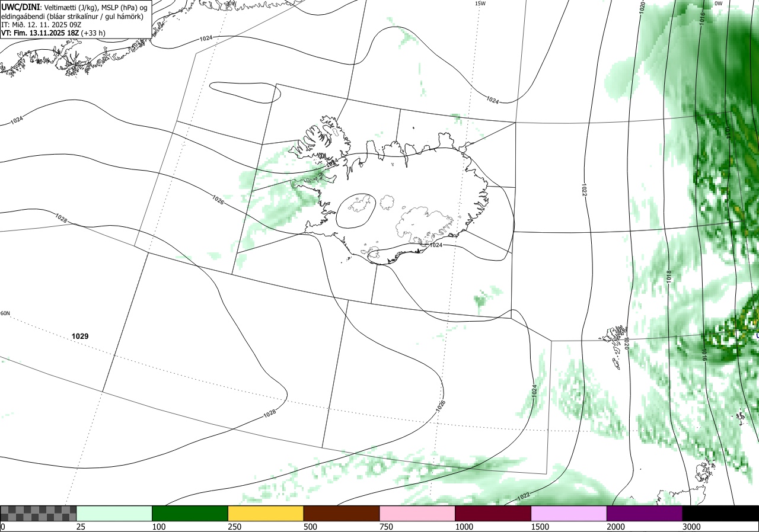The width and height of the screenshot is (759, 532).
Task: Select the legend value 2000
Action: click(616, 527)
